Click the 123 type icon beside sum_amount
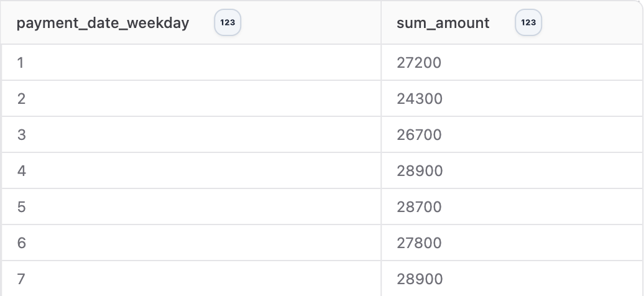The height and width of the screenshot is (296, 644). 528,22
